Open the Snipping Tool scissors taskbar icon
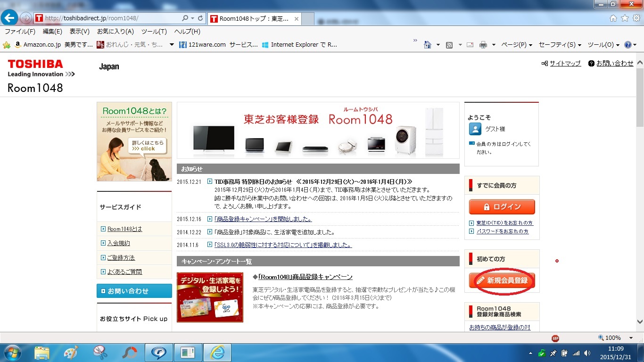The width and height of the screenshot is (644, 362). click(100, 353)
